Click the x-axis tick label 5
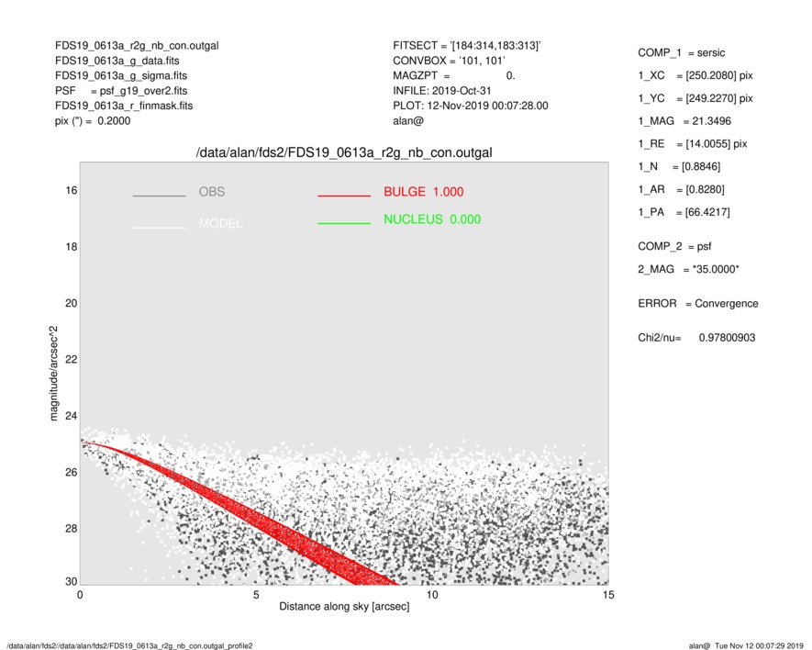Viewport: 812px width, 650px height. tap(256, 595)
